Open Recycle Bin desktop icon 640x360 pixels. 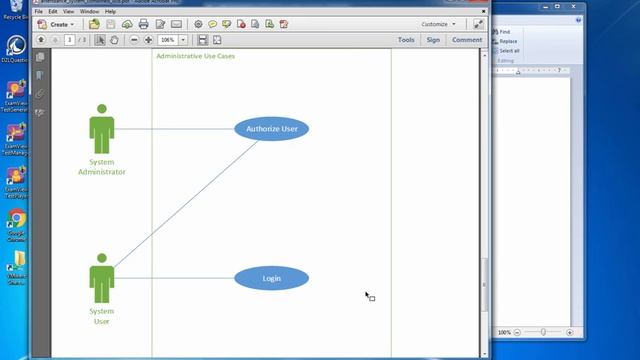[16, 10]
